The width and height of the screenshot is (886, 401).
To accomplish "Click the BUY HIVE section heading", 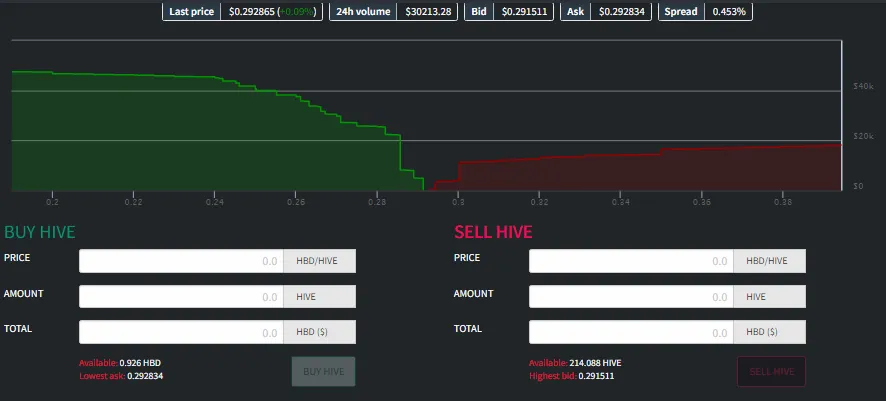I will (40, 232).
